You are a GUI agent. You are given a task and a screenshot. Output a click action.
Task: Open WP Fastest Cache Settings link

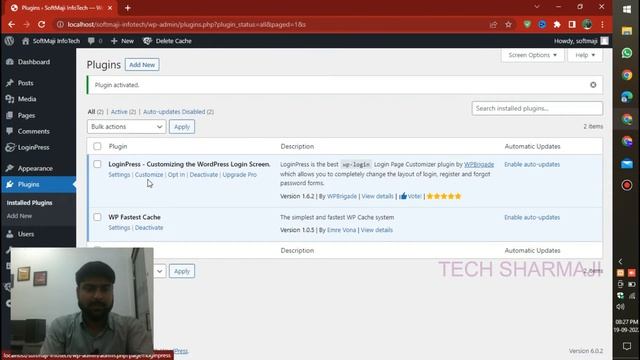tap(119, 228)
